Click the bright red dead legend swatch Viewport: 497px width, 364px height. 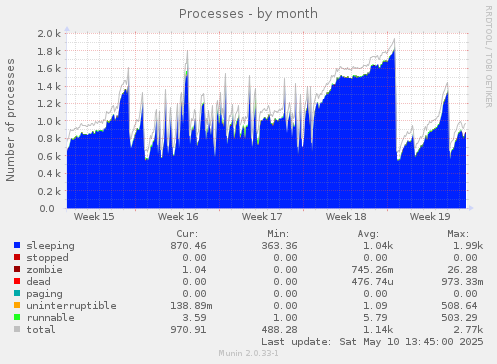pyautogui.click(x=17, y=281)
